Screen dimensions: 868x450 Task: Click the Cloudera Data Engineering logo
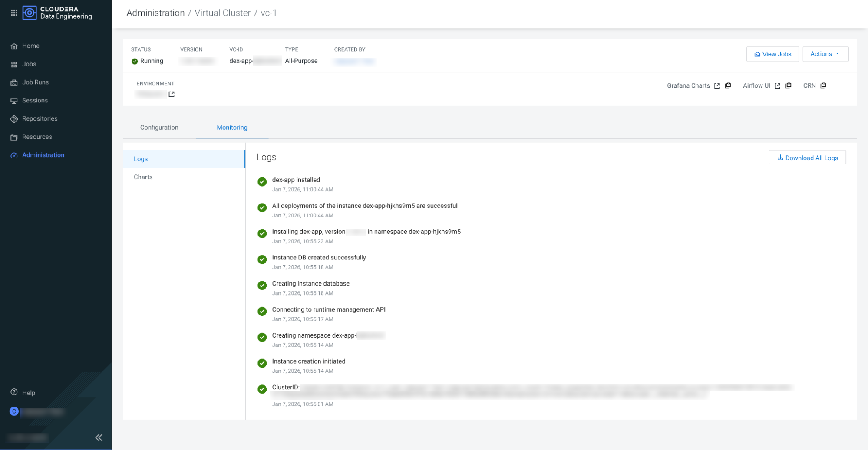click(57, 13)
